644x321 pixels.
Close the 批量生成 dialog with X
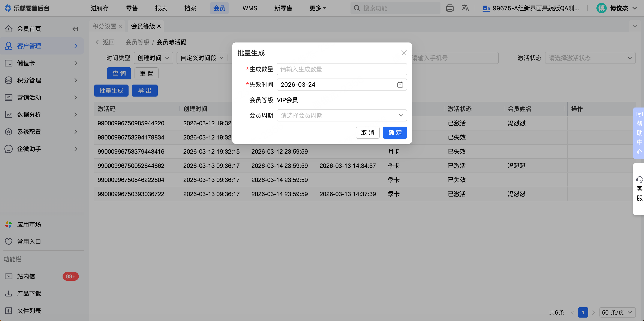[x=404, y=53]
